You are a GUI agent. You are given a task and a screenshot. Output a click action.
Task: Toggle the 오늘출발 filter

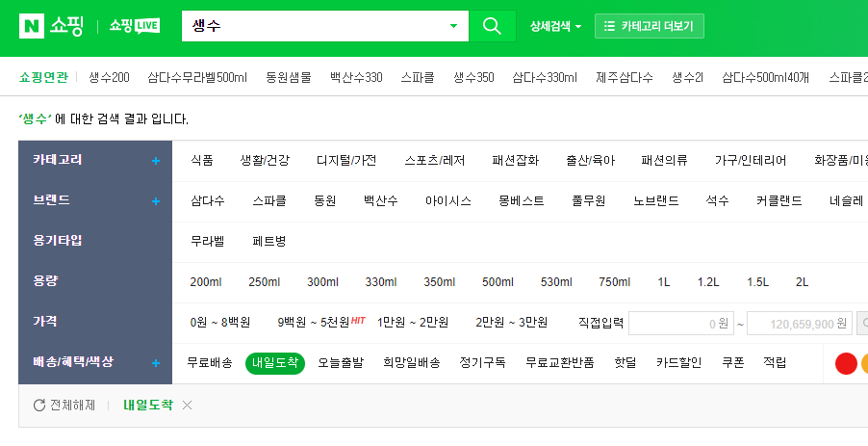(x=341, y=363)
